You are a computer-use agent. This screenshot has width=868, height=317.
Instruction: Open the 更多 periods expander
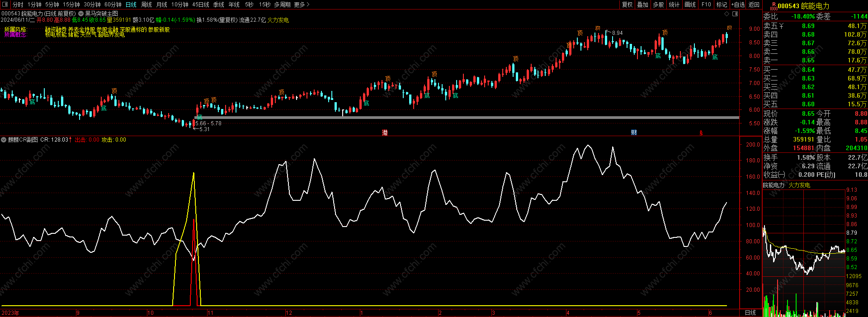coord(302,5)
